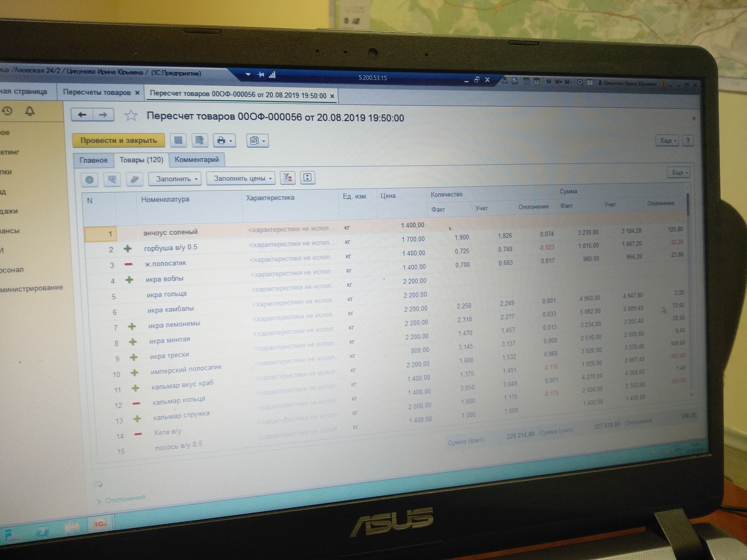
Task: Add document to favorites with star
Action: click(x=131, y=116)
